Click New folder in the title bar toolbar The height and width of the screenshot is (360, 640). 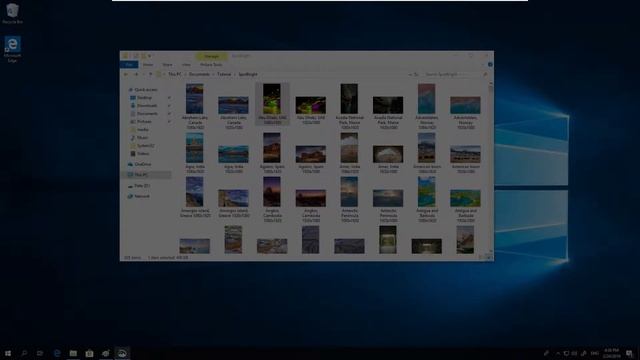(143, 56)
